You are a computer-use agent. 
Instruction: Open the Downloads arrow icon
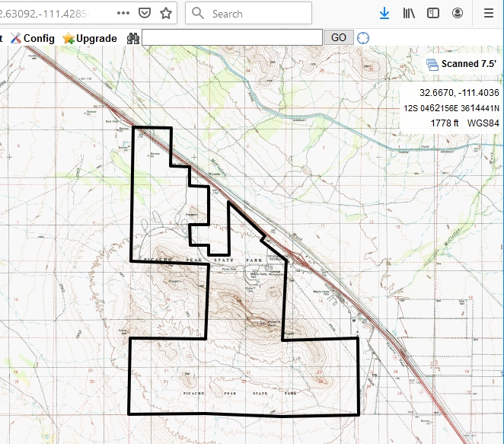pyautogui.click(x=385, y=13)
